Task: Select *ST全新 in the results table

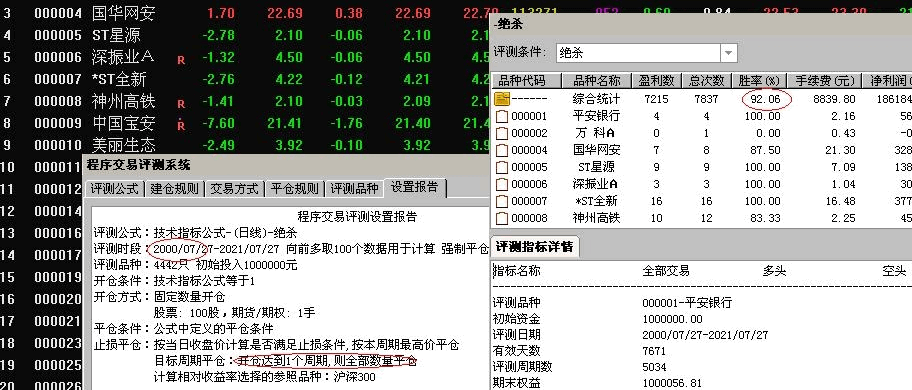Action: click(596, 201)
